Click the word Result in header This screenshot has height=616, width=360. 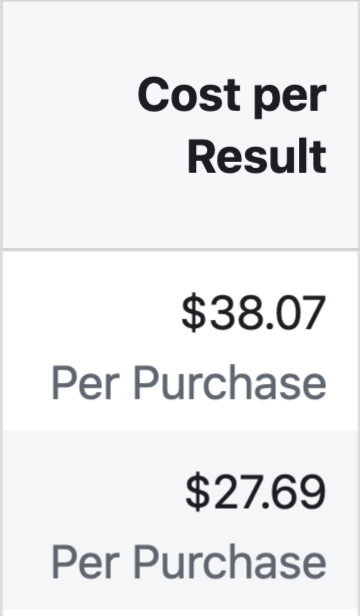(257, 156)
